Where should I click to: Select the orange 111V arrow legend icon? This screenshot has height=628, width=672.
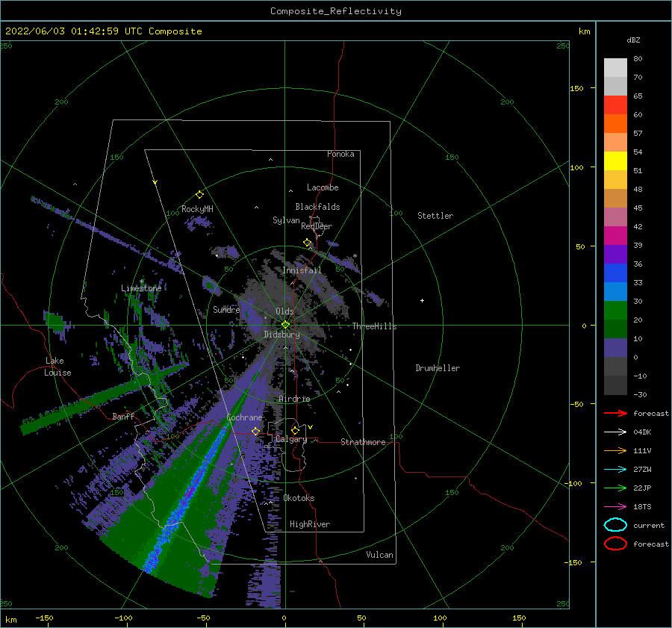point(615,450)
